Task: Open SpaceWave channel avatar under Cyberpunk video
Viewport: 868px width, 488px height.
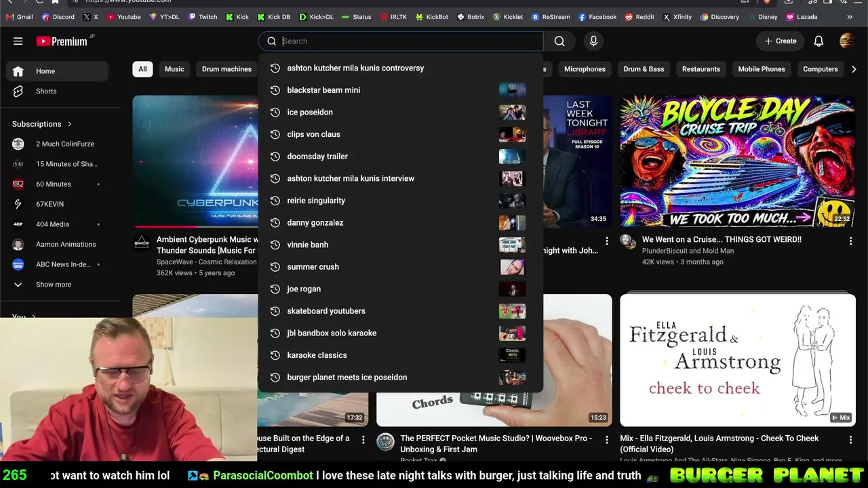Action: coord(142,243)
